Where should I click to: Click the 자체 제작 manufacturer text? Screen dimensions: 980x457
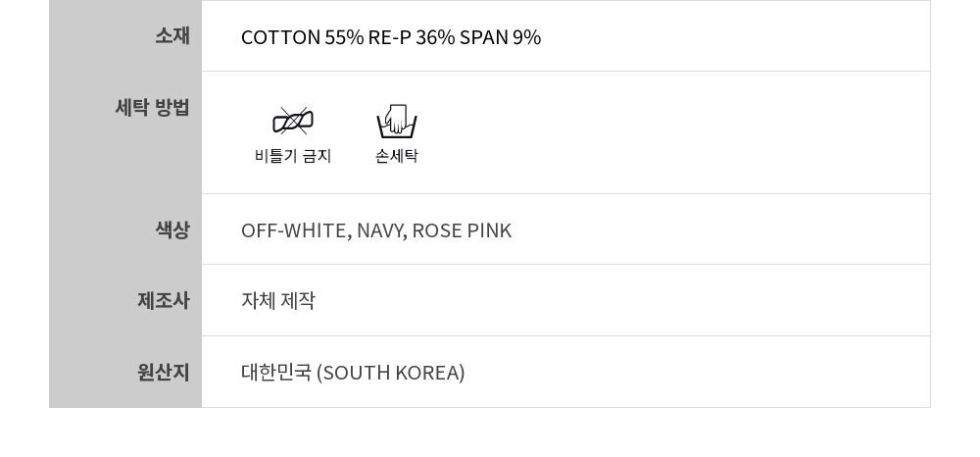tap(278, 301)
